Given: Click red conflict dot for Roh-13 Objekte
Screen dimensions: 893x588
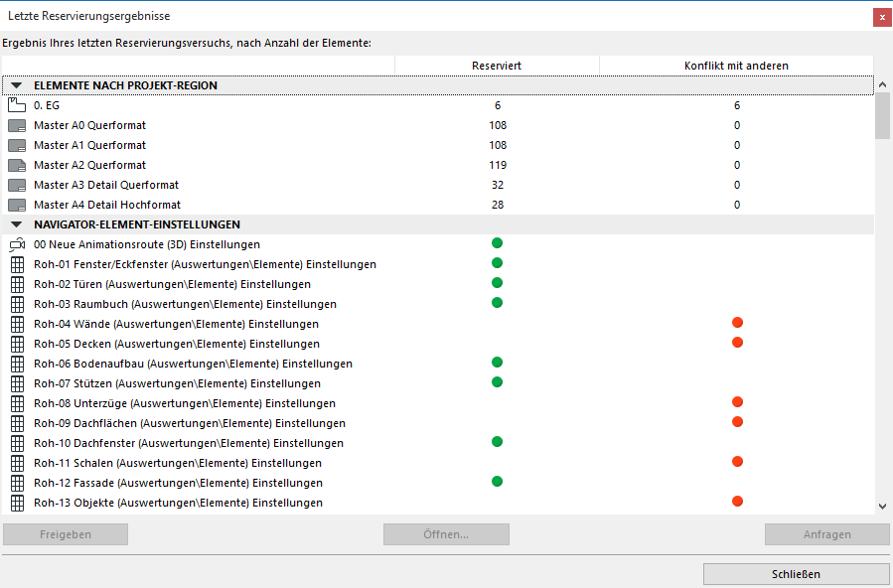Looking at the screenshot, I should (x=737, y=502).
